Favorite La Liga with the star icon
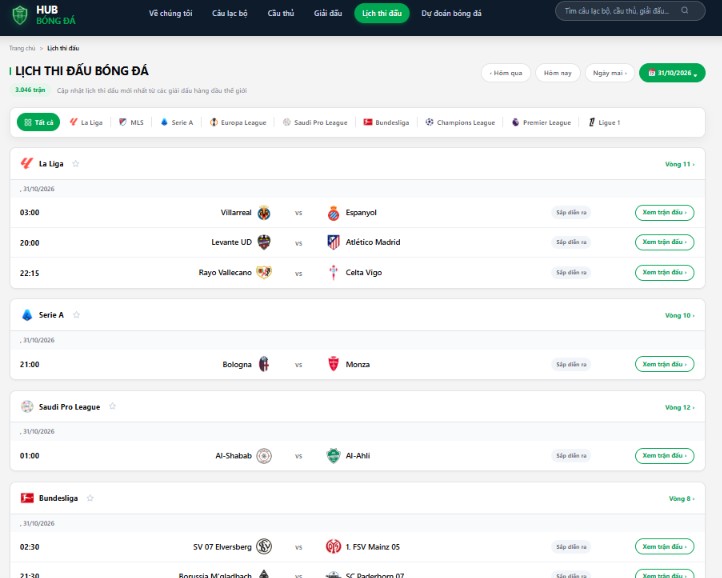722x578 pixels. (x=76, y=163)
